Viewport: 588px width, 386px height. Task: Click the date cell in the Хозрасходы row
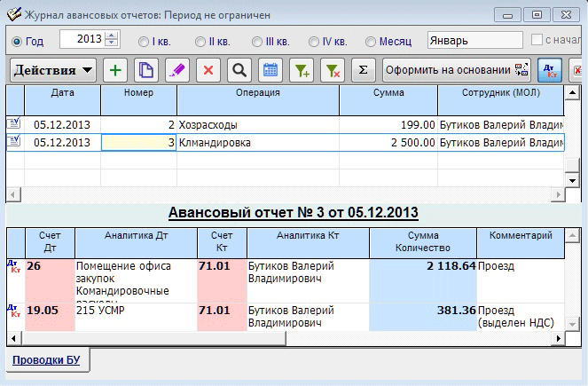point(63,125)
